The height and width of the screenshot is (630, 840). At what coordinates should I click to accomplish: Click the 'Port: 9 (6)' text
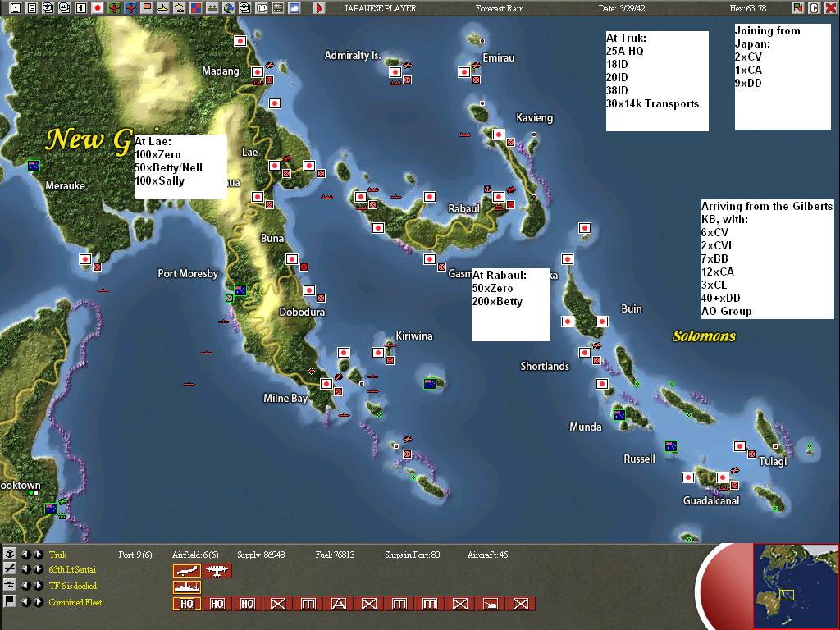[135, 555]
